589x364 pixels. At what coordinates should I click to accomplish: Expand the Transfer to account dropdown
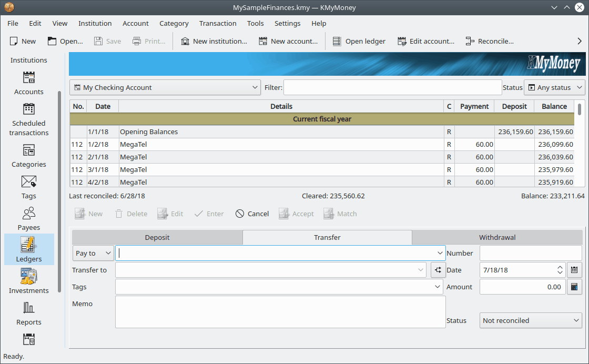point(420,270)
